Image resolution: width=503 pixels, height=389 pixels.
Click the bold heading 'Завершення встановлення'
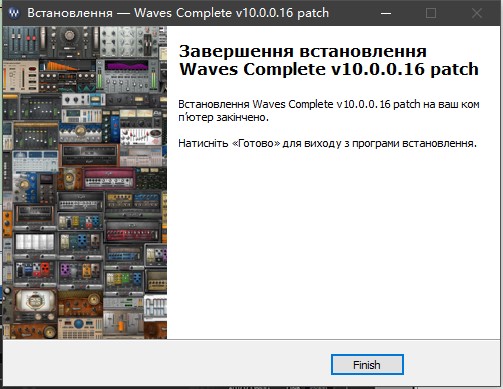click(303, 51)
